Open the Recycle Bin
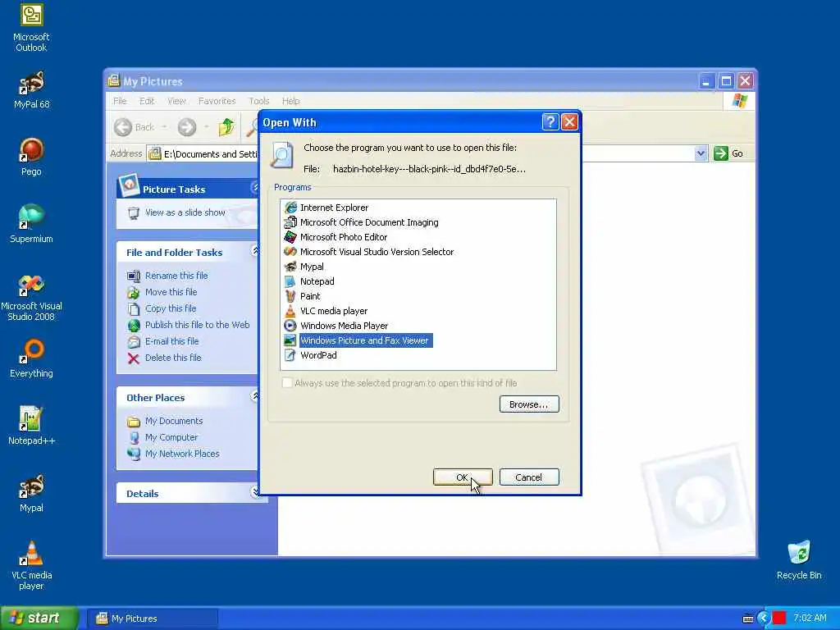The image size is (840, 630). 799,560
